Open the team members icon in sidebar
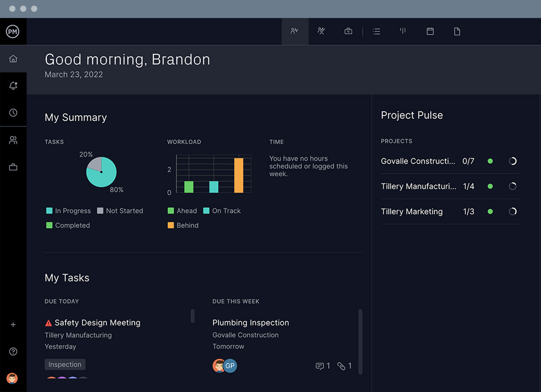 [13, 140]
